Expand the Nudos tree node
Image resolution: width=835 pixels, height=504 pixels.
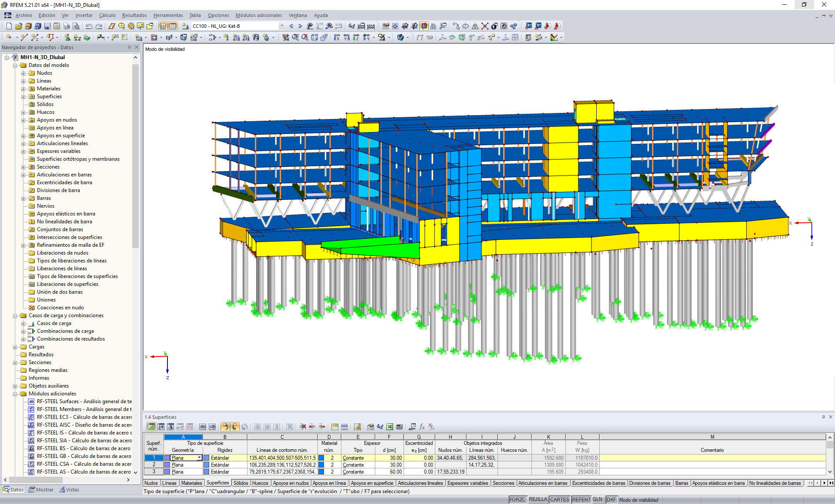23,73
